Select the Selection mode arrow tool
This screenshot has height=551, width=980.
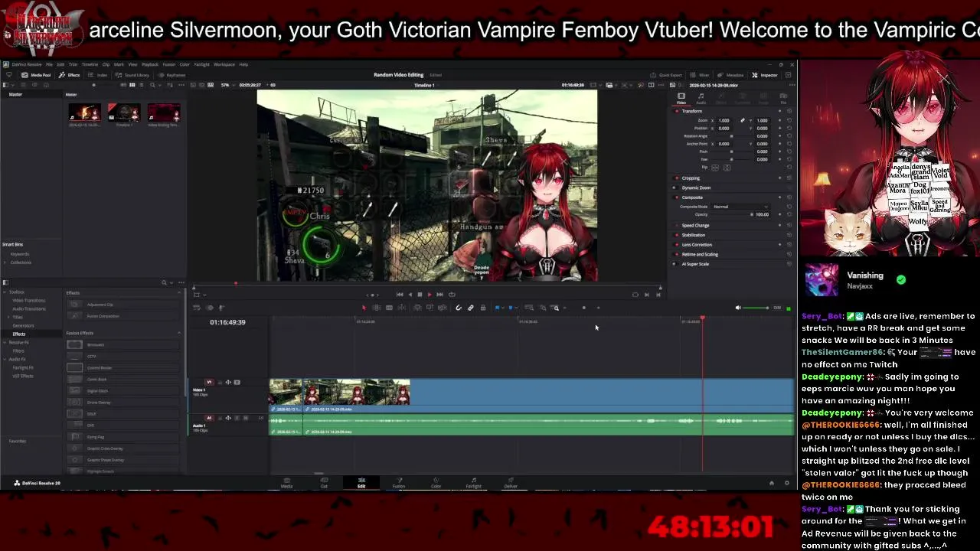[x=364, y=308]
